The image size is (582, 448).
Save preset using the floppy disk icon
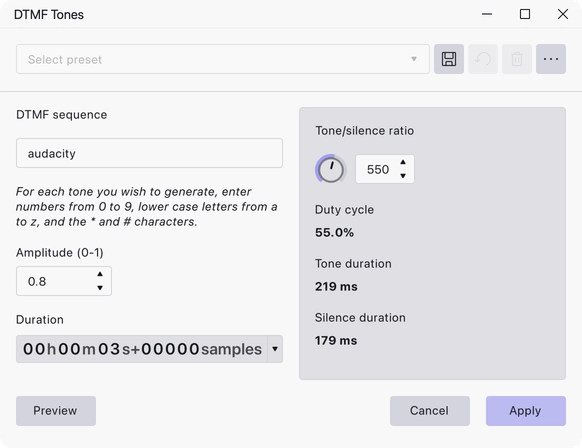(449, 59)
